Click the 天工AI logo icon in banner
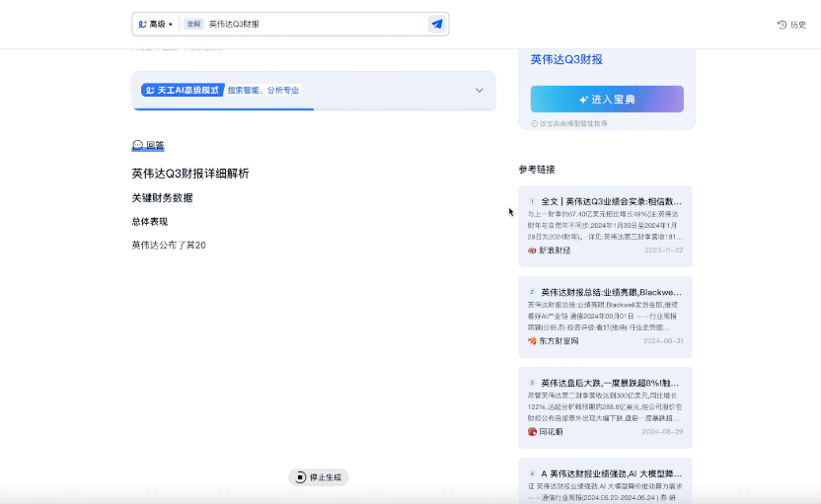Screen dimensions: 821x504 (150, 90)
